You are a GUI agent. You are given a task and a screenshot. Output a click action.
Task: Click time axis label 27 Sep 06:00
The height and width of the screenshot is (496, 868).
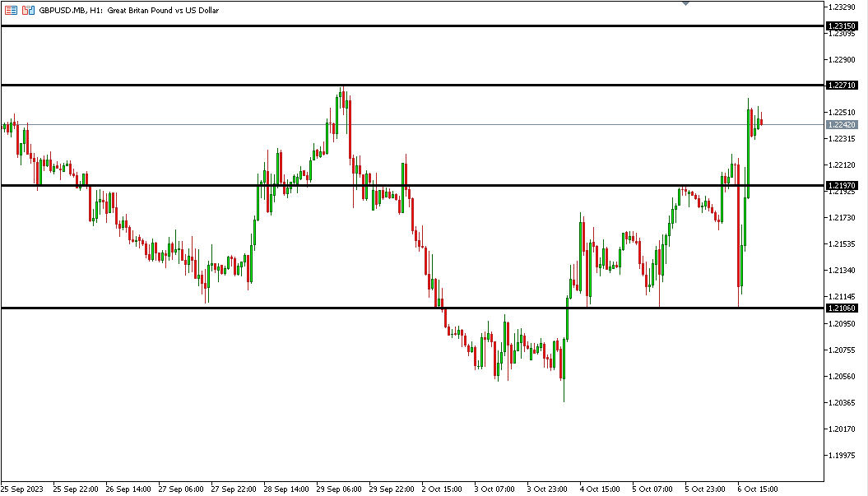pyautogui.click(x=181, y=489)
